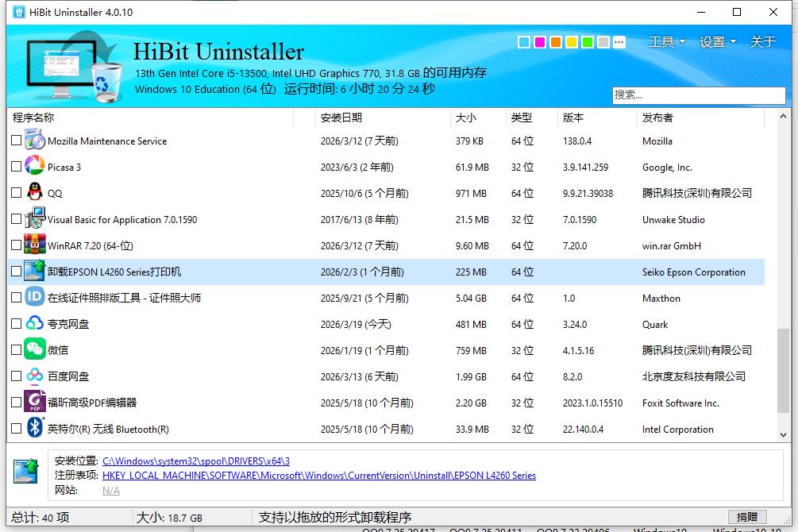Click the 9.9.21.39038 version cell
The height and width of the screenshot is (532, 798).
click(588, 194)
